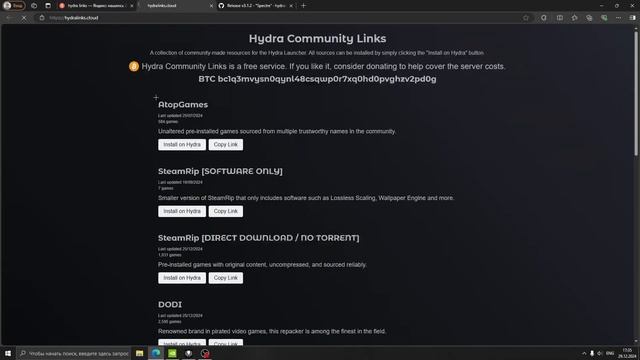
Task: Click the SteamRip [DIRECT DOWNLOAD / NO TORRENT] title
Action: point(259,238)
